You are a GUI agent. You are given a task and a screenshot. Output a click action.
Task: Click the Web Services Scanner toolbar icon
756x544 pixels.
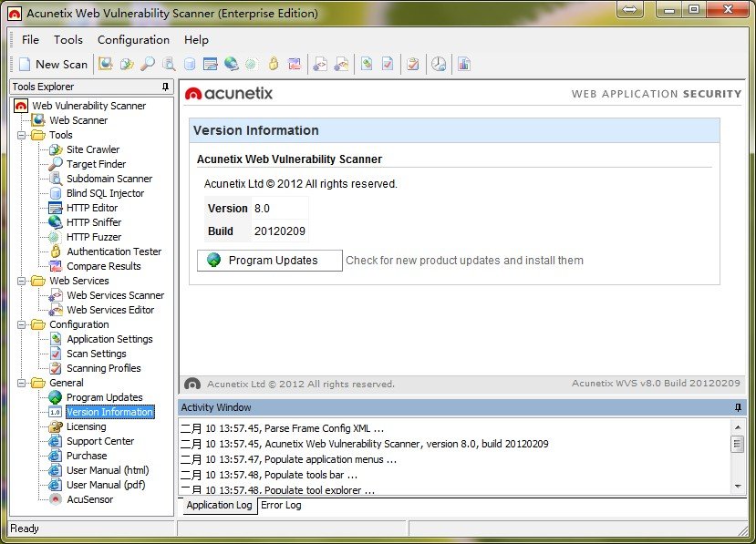[x=320, y=64]
